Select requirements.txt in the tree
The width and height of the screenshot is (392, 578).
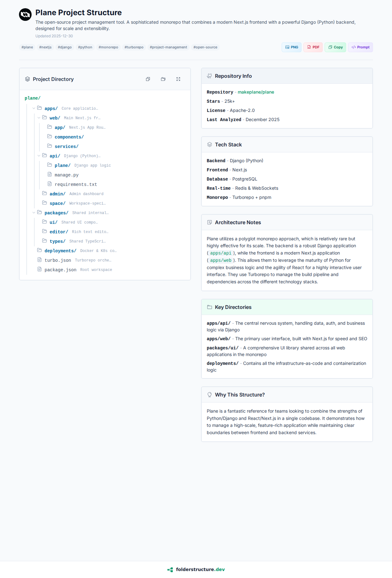coord(76,184)
